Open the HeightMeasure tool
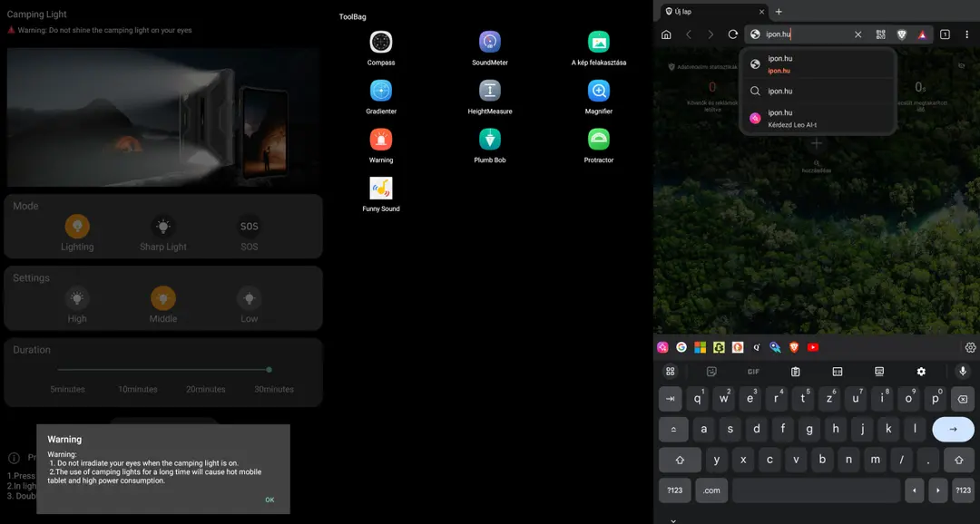Screen dimensions: 980x524 [x=490, y=92]
